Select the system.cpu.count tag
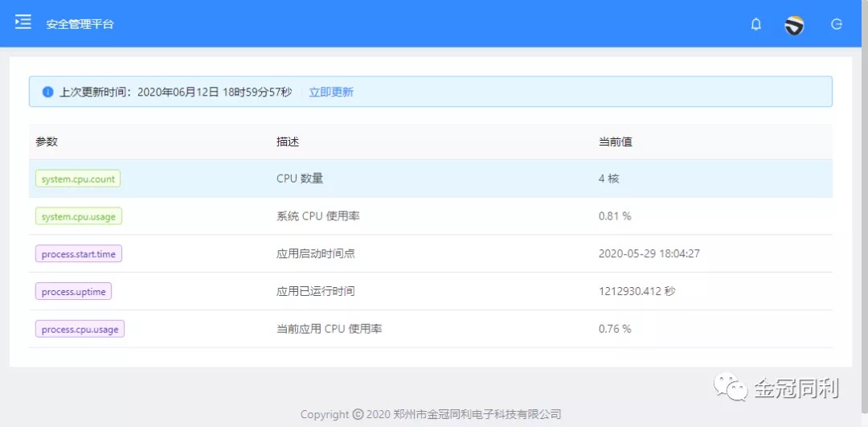The width and height of the screenshot is (868, 427). point(78,179)
